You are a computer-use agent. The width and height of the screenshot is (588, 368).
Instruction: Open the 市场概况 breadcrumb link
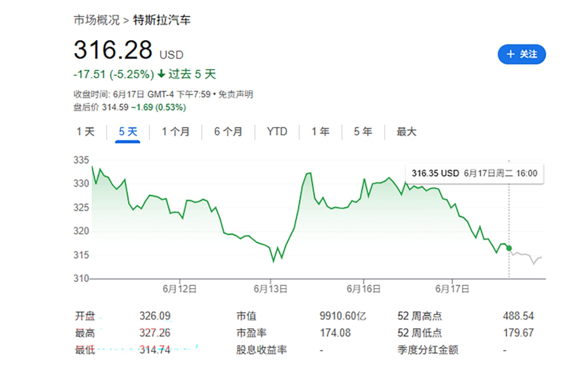[96, 20]
